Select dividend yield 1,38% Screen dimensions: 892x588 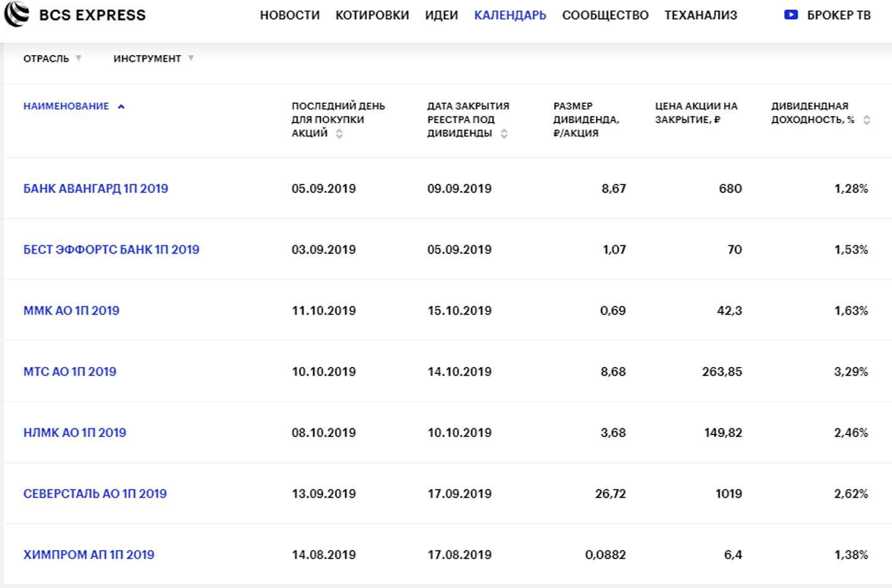point(851,555)
